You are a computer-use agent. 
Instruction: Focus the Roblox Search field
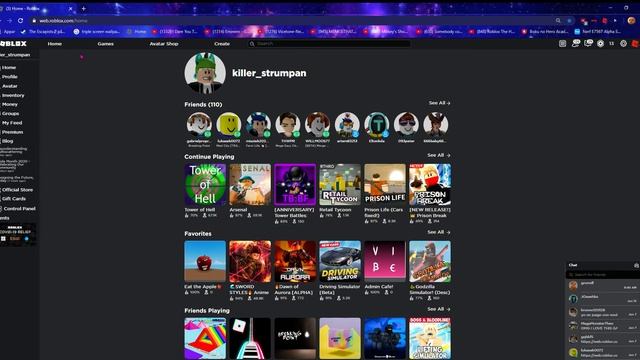[x=329, y=44]
